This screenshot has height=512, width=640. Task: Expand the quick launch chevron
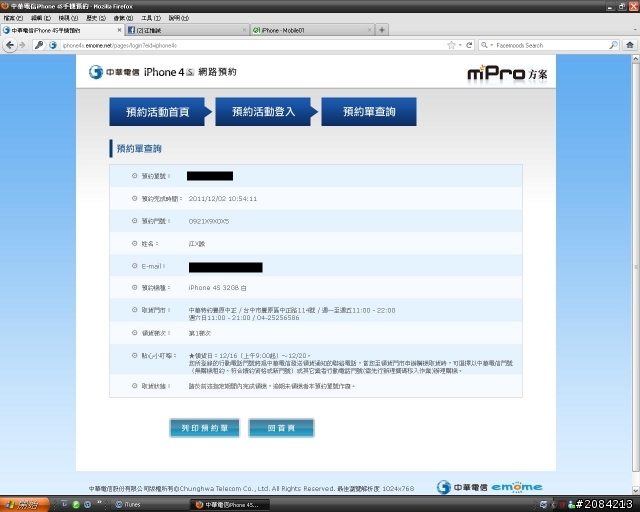pos(99,503)
